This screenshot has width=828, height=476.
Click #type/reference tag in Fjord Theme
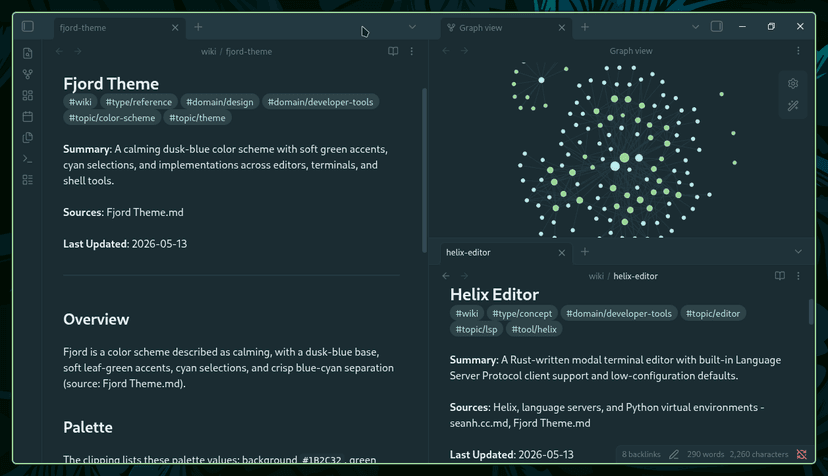click(139, 102)
